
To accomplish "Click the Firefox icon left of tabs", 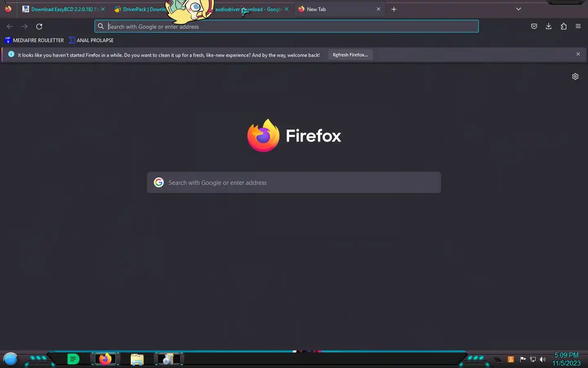I will pos(8,9).
